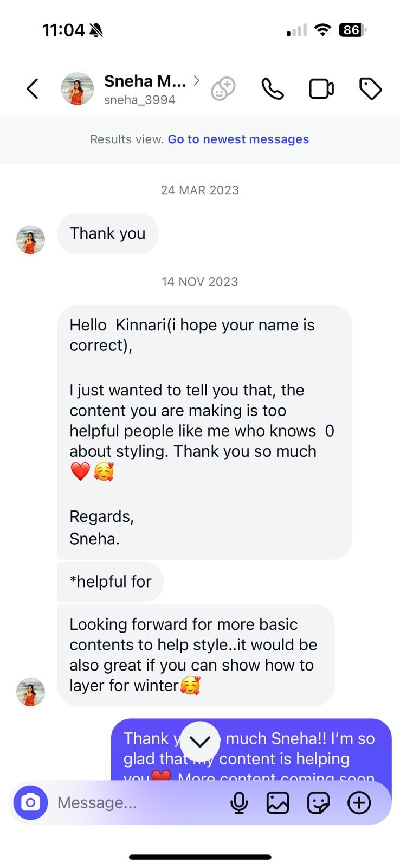The width and height of the screenshot is (400, 868).
Task: Open camera from message bar
Action: tap(31, 802)
